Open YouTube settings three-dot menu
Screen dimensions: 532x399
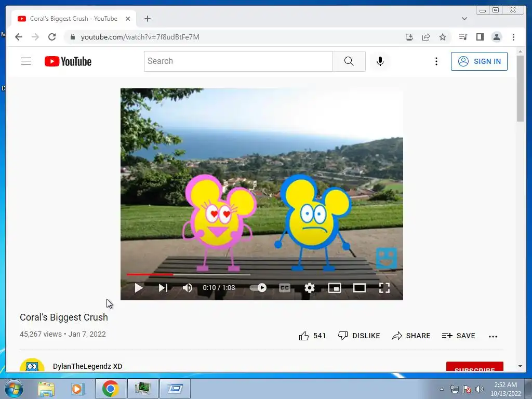(x=436, y=61)
